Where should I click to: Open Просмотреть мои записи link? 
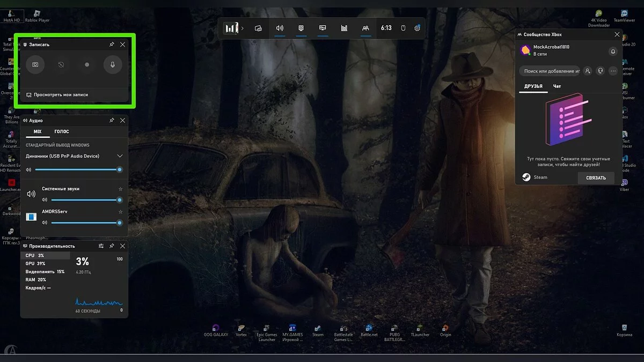tap(60, 94)
